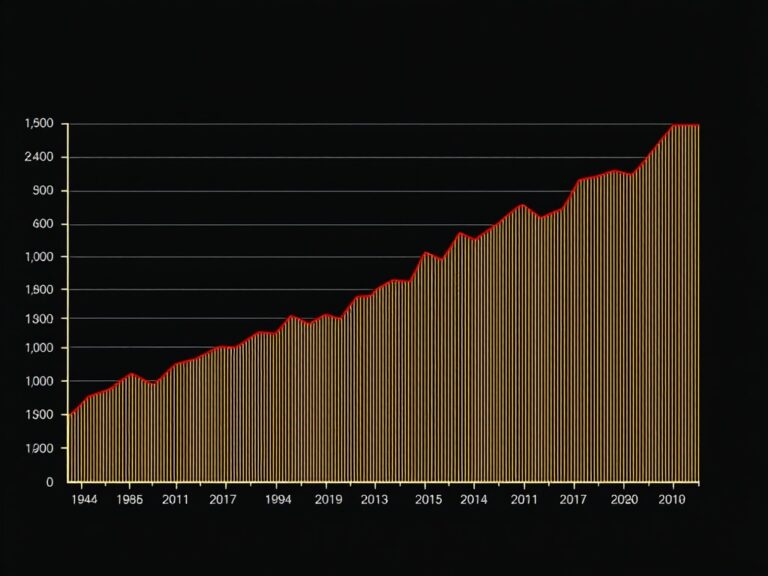The width and height of the screenshot is (768, 576).
Task: Select the 2020 label on the x-axis
Action: point(623,499)
